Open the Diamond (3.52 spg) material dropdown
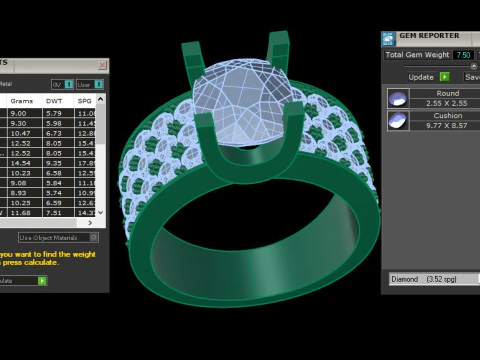The height and width of the screenshot is (360, 480). 434,279
